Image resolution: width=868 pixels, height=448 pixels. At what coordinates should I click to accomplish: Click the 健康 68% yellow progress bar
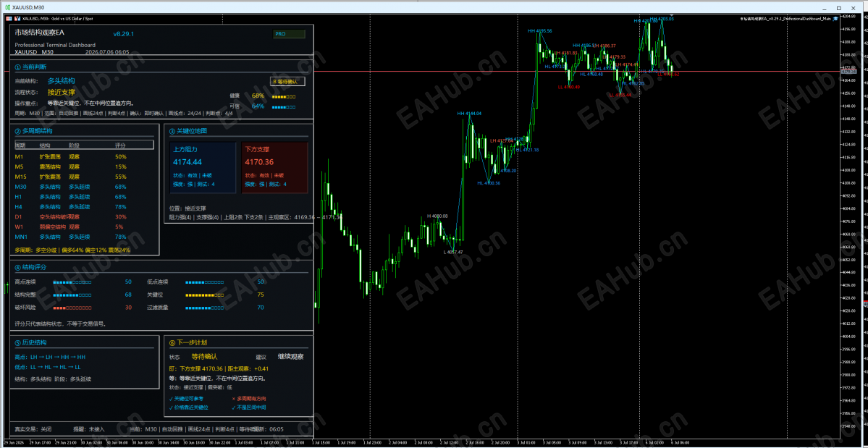click(284, 96)
